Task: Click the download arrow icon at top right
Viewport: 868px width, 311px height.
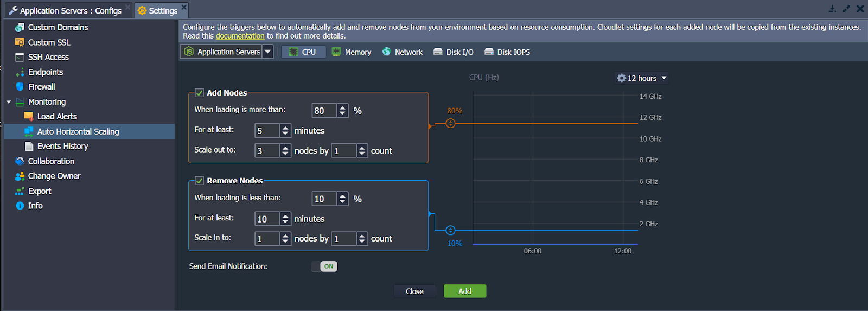Action: [x=832, y=9]
